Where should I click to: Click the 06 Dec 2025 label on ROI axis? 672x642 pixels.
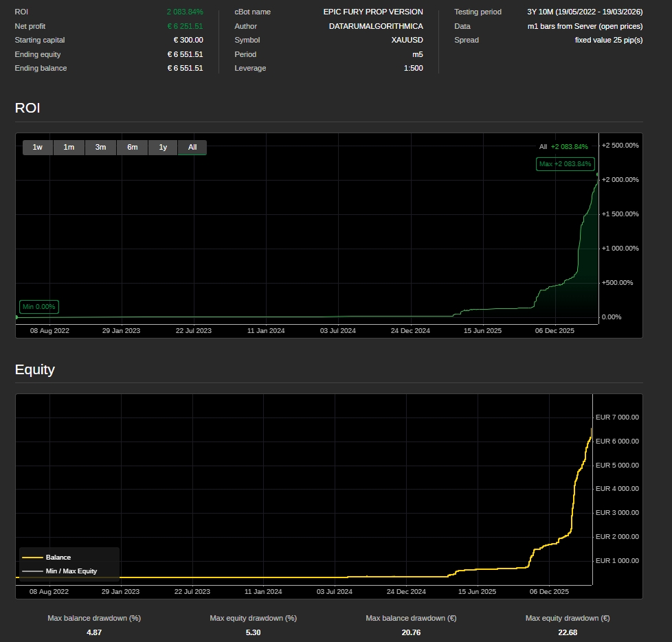coord(555,330)
